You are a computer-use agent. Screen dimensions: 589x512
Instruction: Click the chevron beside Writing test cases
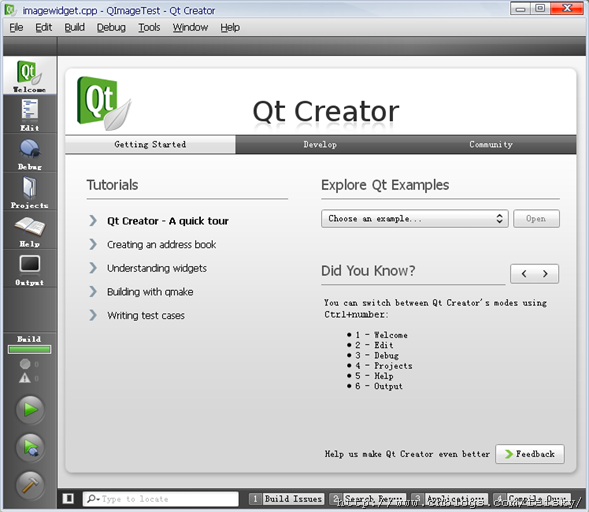point(93,315)
